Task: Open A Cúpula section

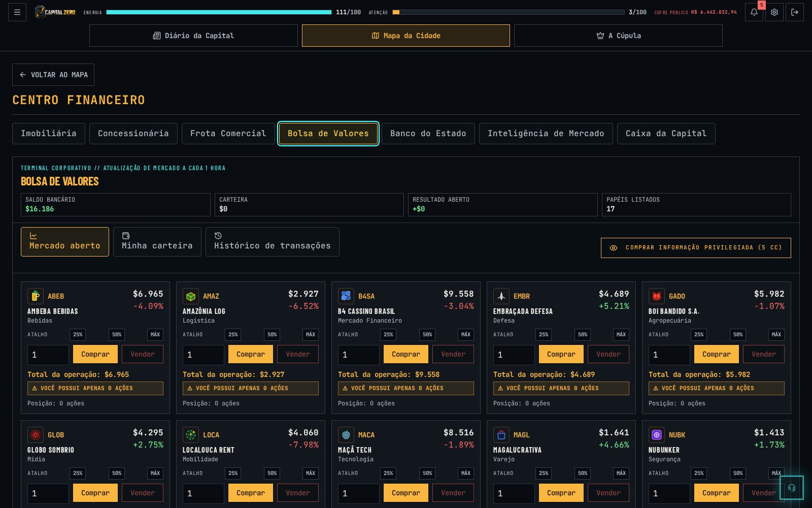Action: 618,36
